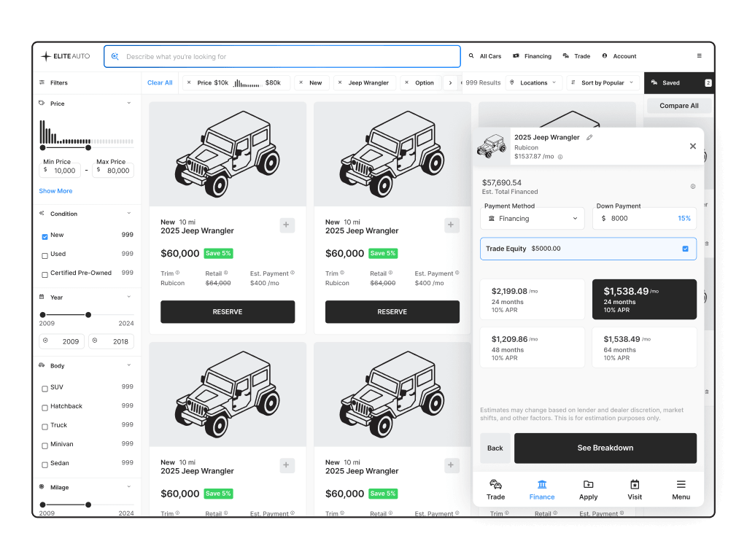
Task: Open the Visit tab in bottom bar
Action: click(x=635, y=490)
